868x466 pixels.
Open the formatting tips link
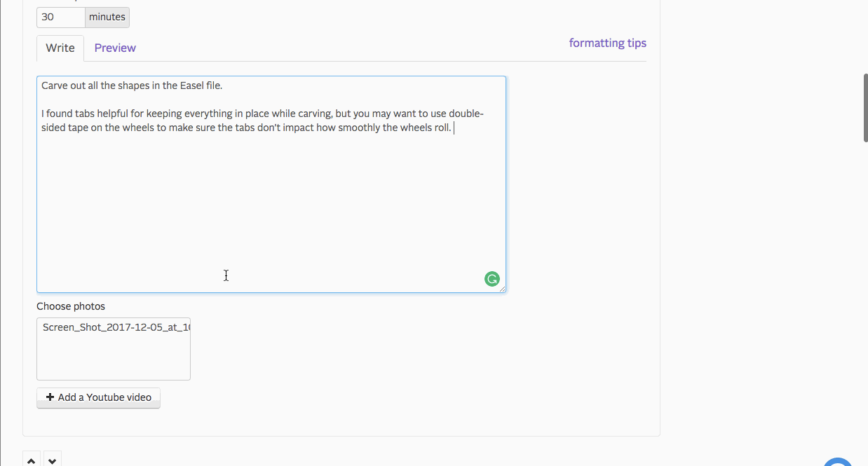[x=607, y=43]
